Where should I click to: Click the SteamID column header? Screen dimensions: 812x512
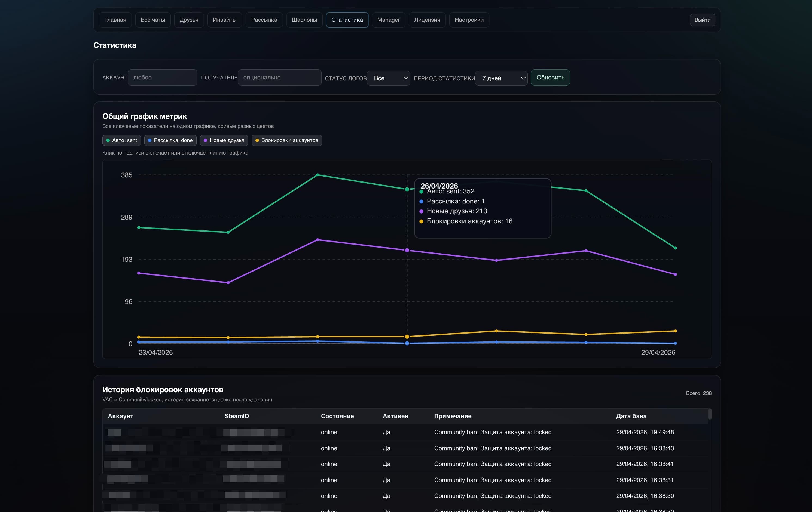237,416
